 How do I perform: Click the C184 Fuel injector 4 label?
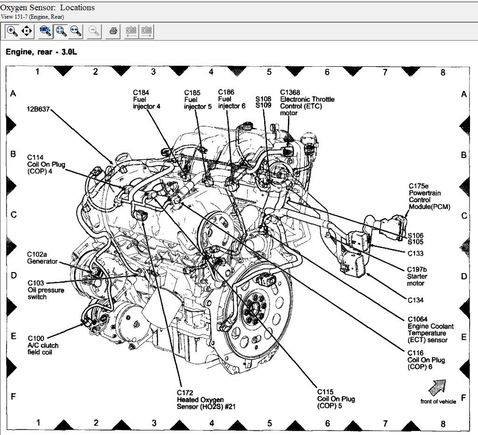click(146, 99)
